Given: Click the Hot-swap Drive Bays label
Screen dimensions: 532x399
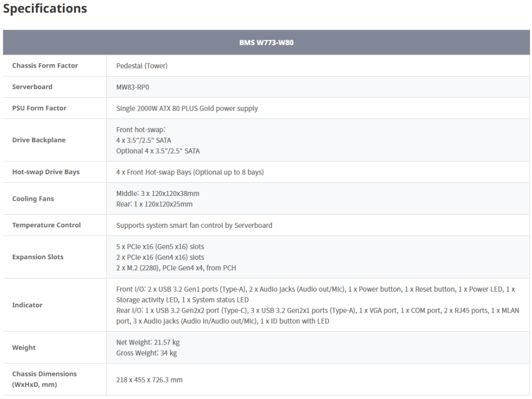Looking at the screenshot, I should pyautogui.click(x=46, y=172).
